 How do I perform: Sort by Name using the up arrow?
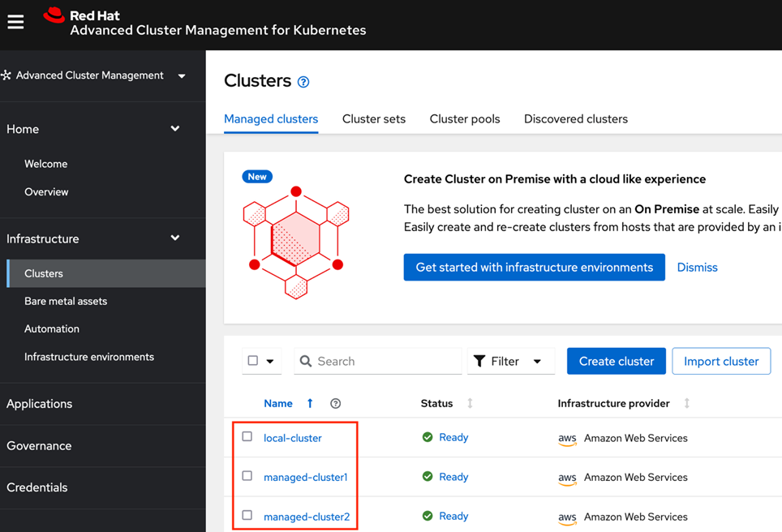(x=310, y=403)
